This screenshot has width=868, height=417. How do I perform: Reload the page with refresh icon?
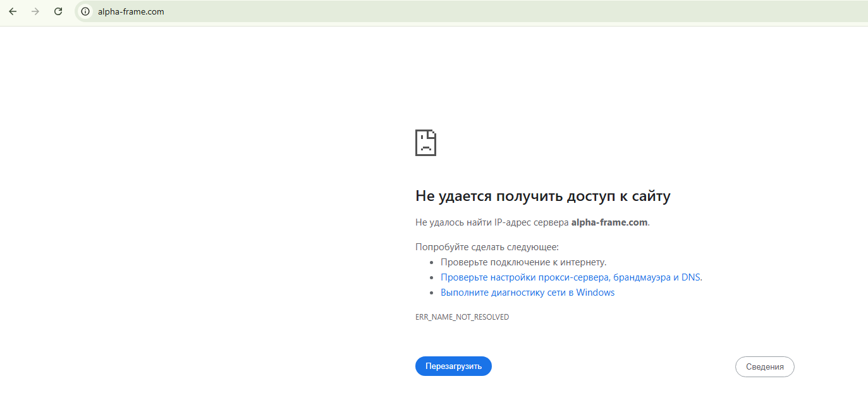pos(58,11)
